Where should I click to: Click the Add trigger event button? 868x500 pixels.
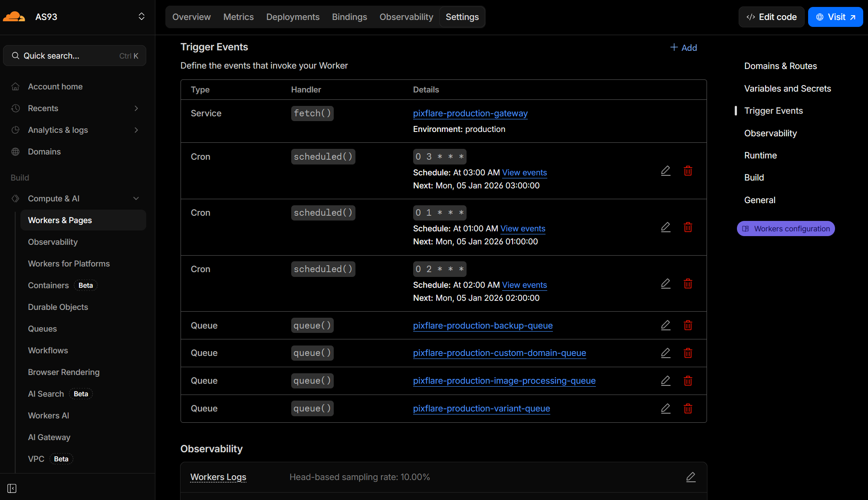pos(684,48)
